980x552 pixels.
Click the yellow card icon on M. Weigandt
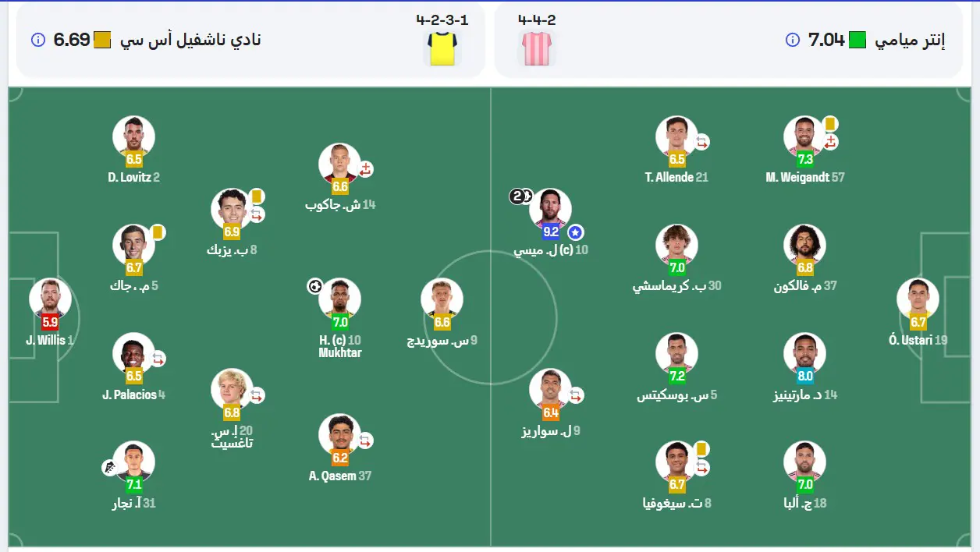tap(830, 124)
